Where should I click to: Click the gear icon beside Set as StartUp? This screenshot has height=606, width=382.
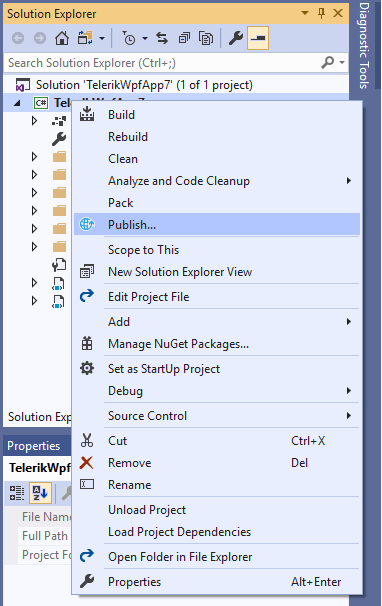[87, 368]
